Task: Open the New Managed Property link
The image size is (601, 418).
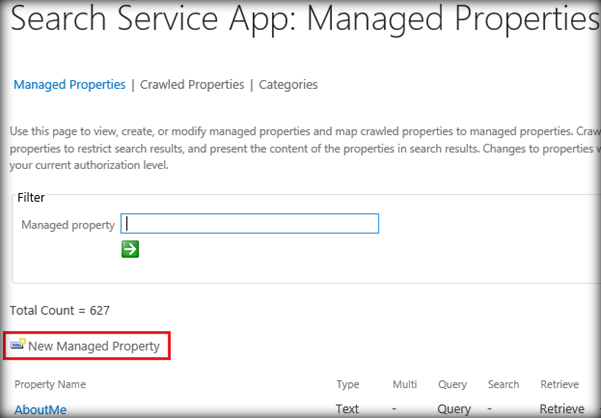Action: tap(93, 346)
